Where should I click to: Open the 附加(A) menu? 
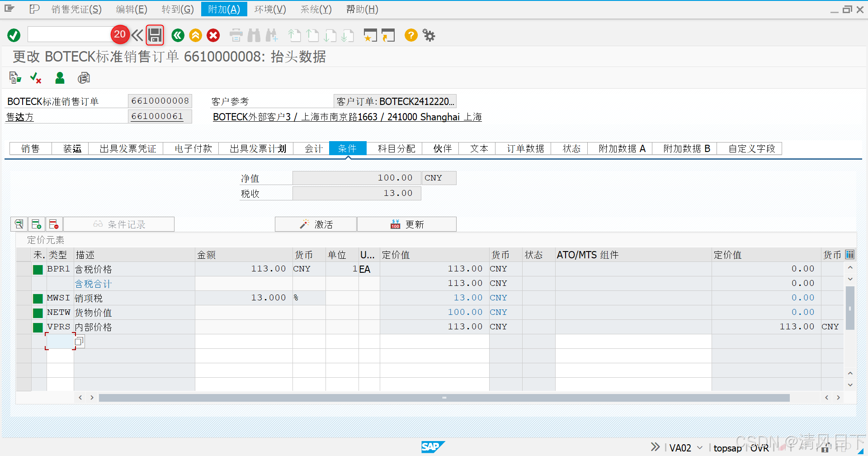click(224, 9)
